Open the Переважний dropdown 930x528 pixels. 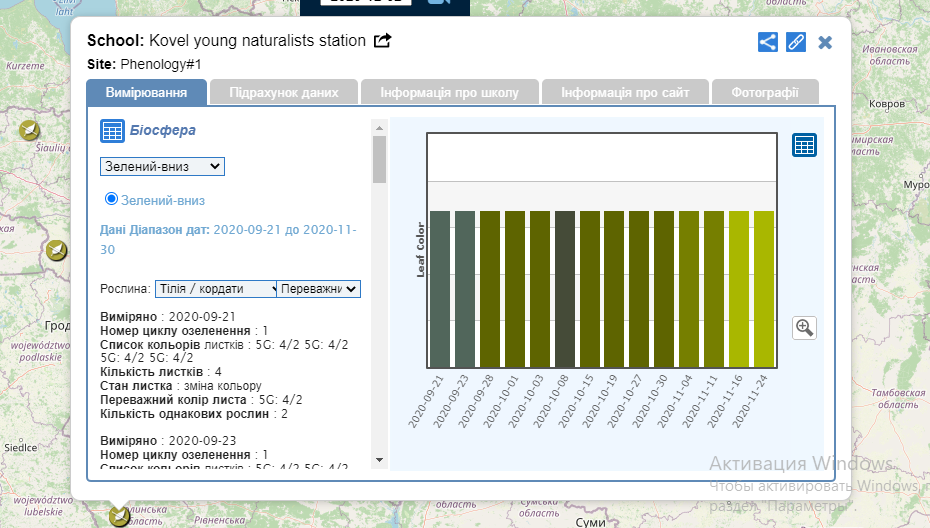coord(318,288)
